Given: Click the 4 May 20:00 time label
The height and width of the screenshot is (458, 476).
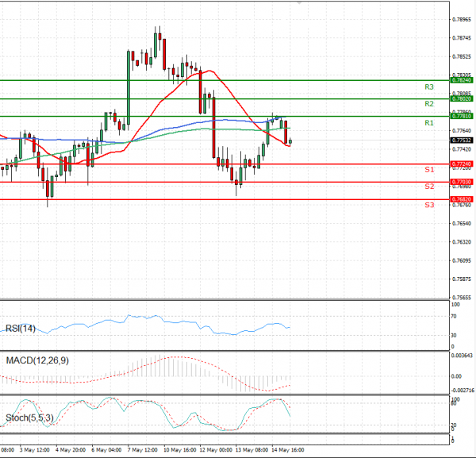Looking at the screenshot, I should (71, 450).
